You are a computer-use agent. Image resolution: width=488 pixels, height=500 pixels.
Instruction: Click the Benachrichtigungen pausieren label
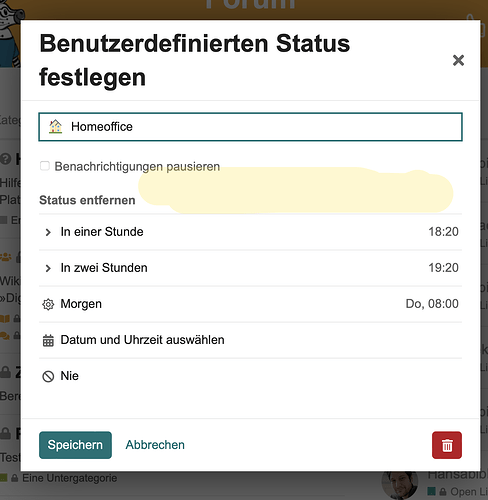(x=137, y=166)
